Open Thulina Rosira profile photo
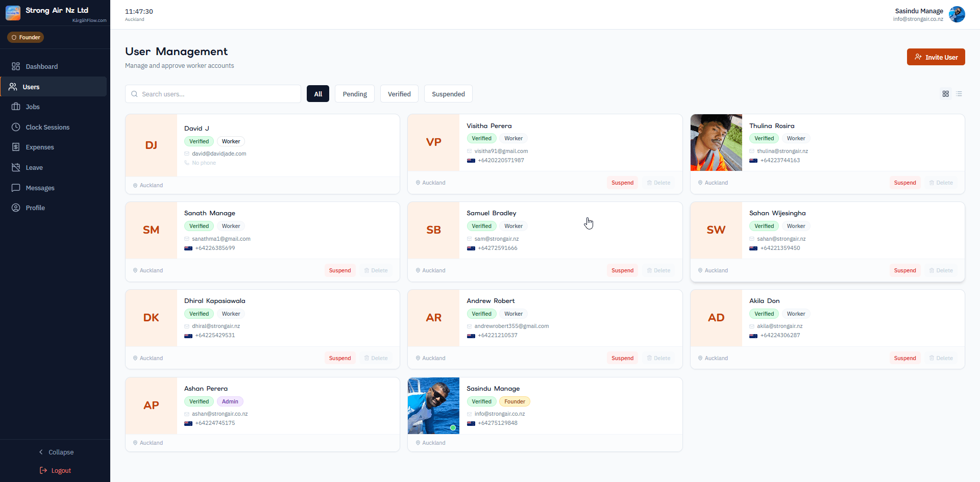This screenshot has width=980, height=482. pos(716,142)
